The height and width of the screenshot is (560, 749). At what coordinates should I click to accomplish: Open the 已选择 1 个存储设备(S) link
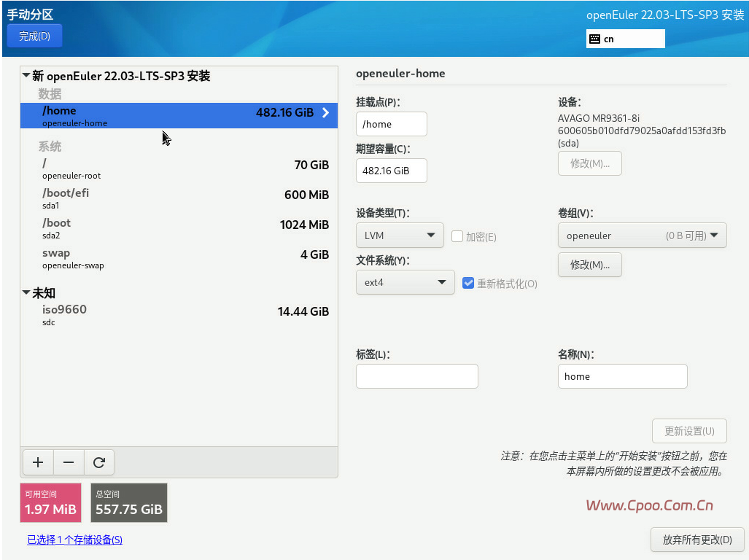pyautogui.click(x=74, y=540)
